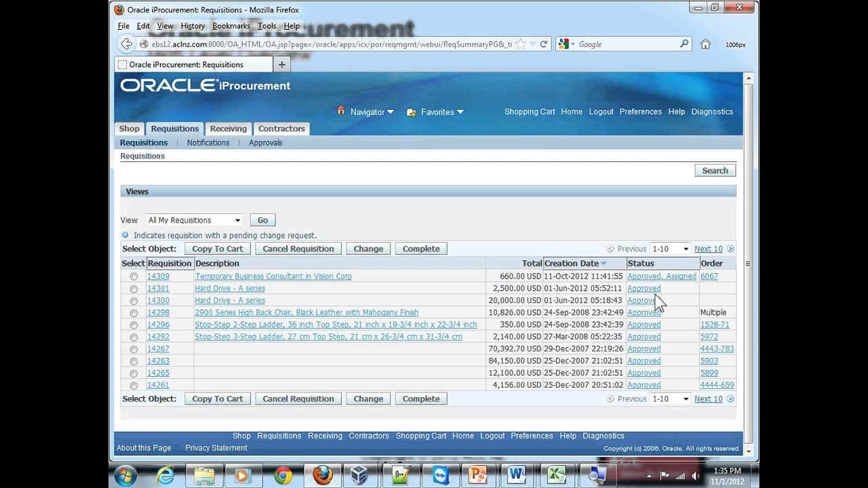The image size is (868, 488).
Task: Select radio button for requisition 14309
Action: pos(134,277)
